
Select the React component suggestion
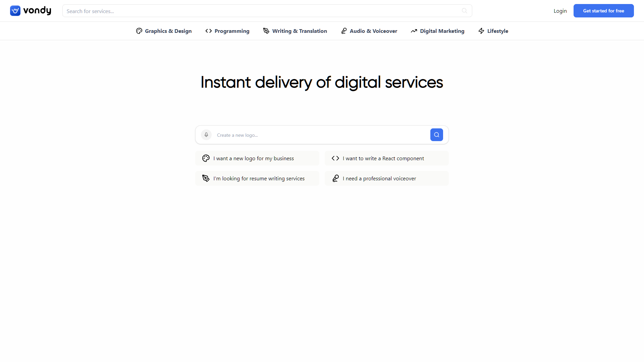tap(386, 158)
